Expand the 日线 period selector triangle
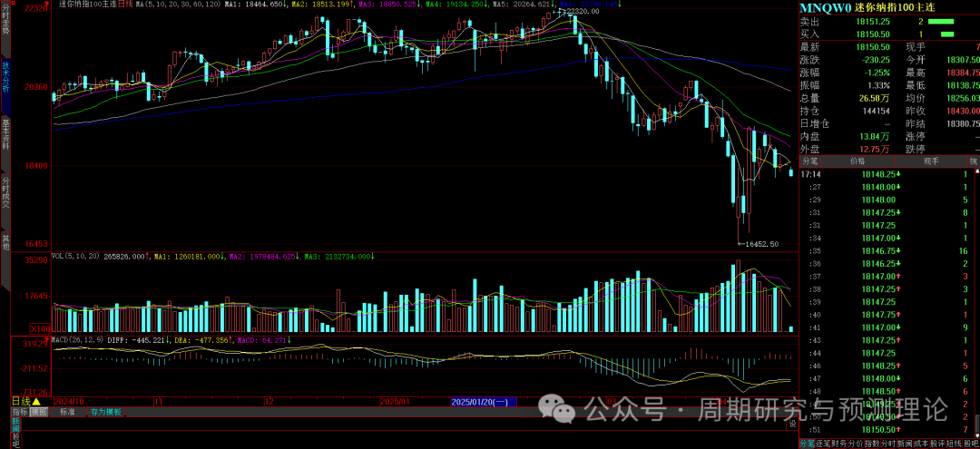 pyautogui.click(x=37, y=401)
